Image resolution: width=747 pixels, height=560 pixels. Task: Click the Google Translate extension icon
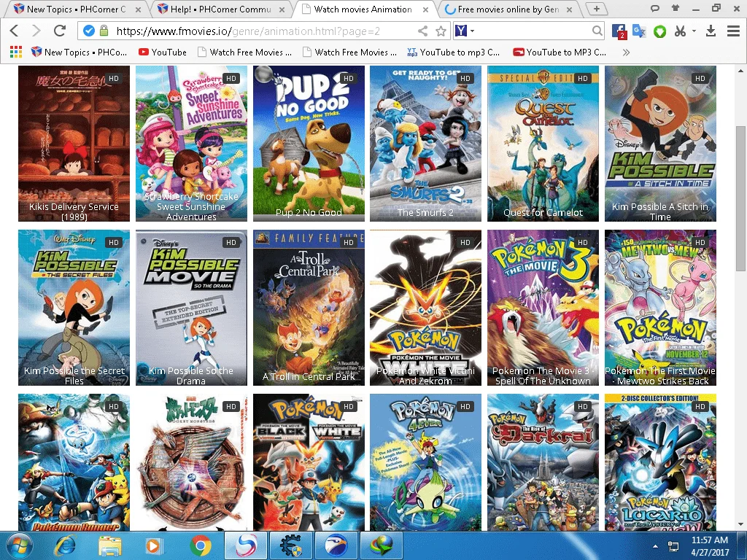(639, 31)
